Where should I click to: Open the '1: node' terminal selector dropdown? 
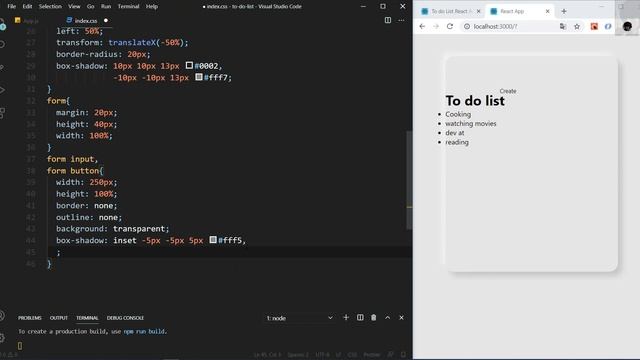299,318
